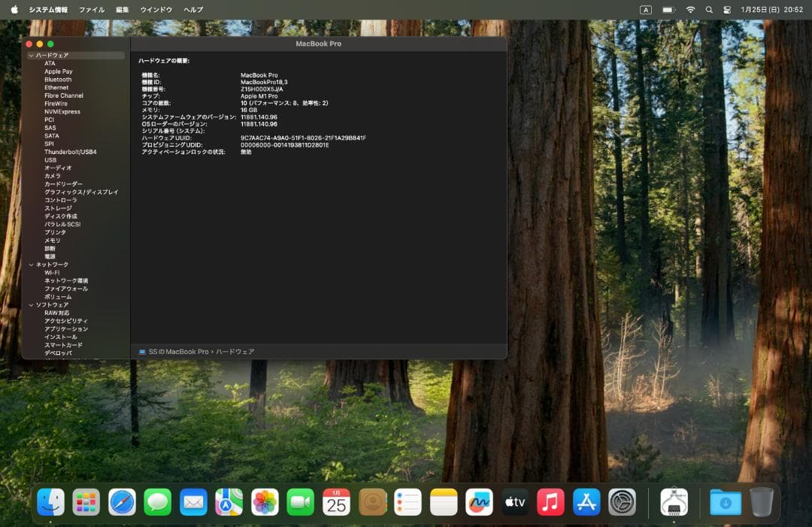Click the Wi-Fi status icon
Viewport: 812px width, 527px height.
pyautogui.click(x=689, y=10)
